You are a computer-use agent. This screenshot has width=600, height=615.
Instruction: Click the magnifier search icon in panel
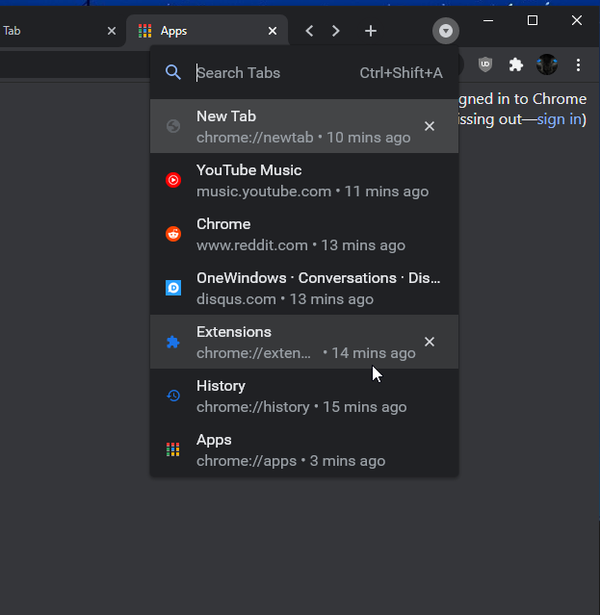coord(173,73)
